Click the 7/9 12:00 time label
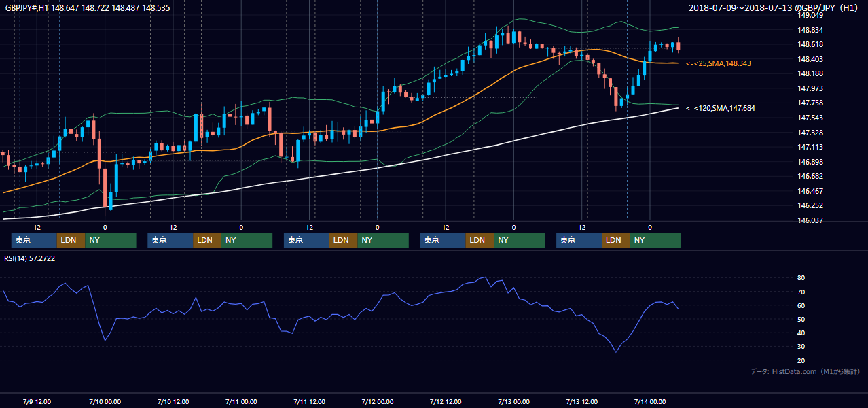 [x=37, y=401]
